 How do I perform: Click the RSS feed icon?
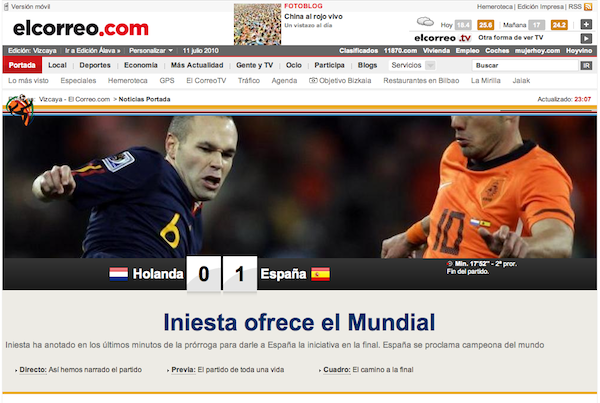(x=588, y=7)
